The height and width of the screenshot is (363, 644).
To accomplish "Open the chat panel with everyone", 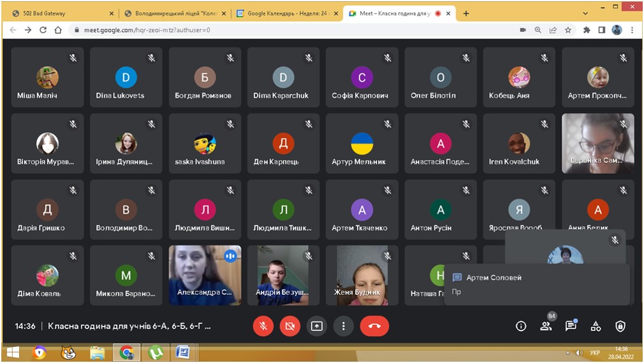I will coord(571,326).
